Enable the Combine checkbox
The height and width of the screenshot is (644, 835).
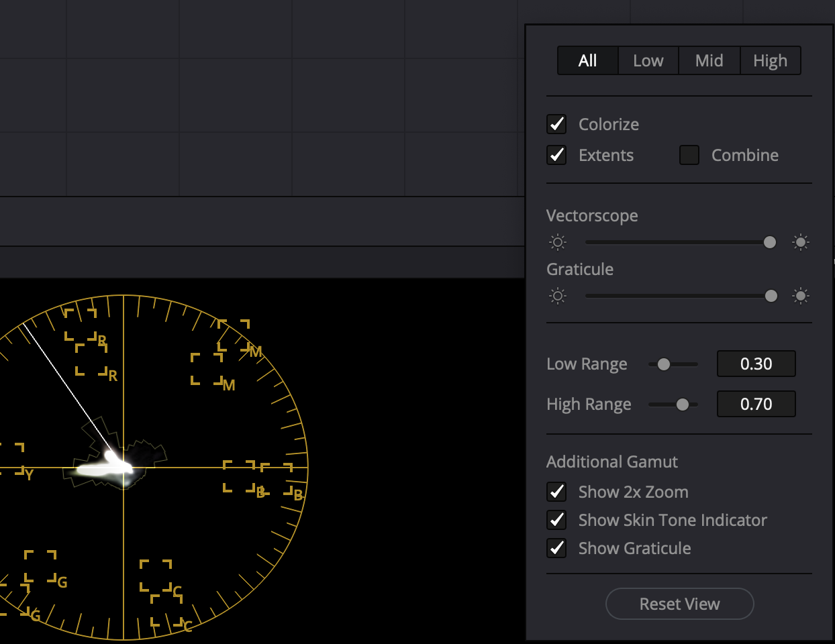coord(689,155)
